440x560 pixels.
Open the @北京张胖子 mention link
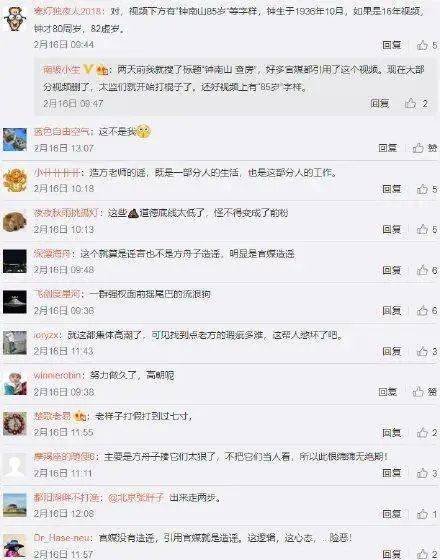(136, 498)
